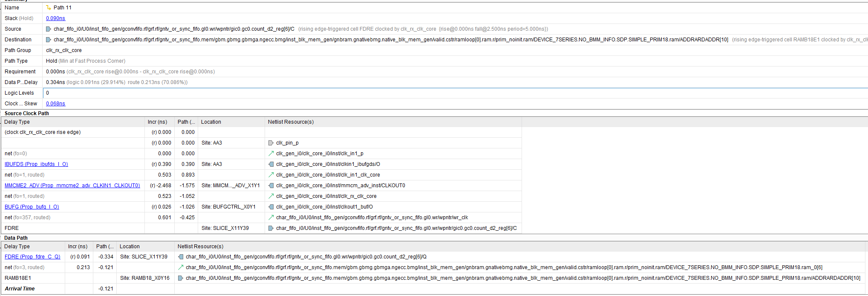
Task: Open the Clock Skew 0.068ns link
Action: 55,104
